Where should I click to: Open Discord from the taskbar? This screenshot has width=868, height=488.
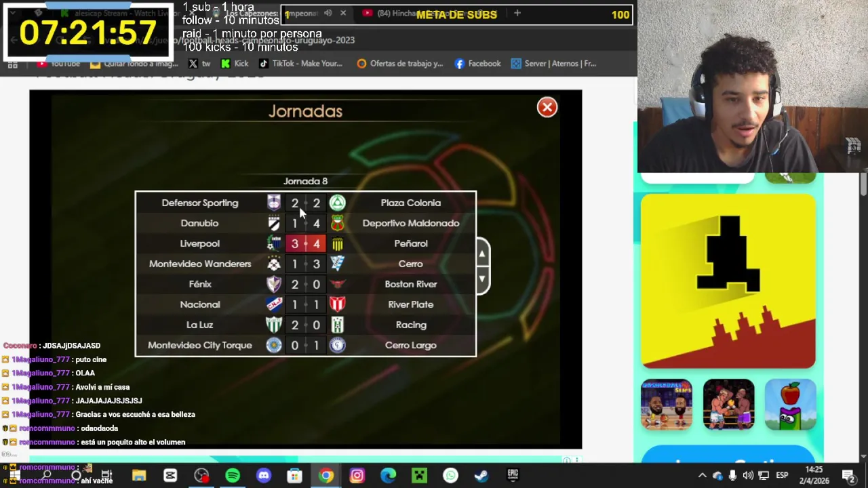pos(264,476)
